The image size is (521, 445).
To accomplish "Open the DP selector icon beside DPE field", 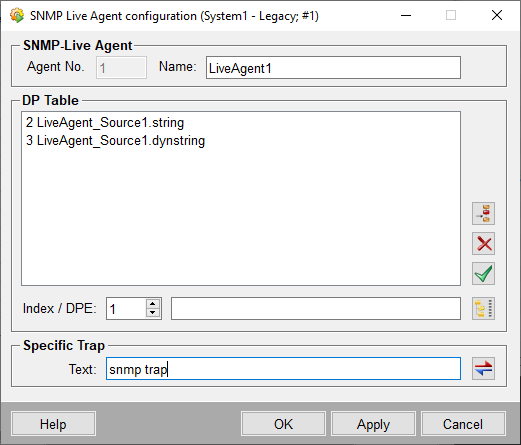I will coord(483,309).
